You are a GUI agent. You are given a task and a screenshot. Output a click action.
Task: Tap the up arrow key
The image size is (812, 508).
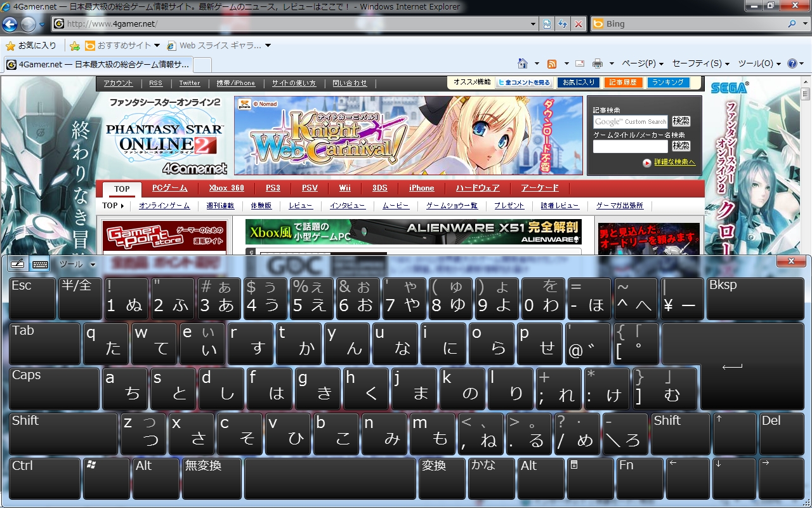point(735,434)
